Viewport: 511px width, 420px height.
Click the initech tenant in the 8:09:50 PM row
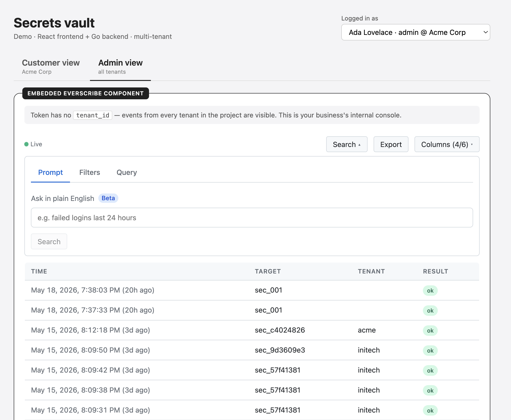(369, 350)
